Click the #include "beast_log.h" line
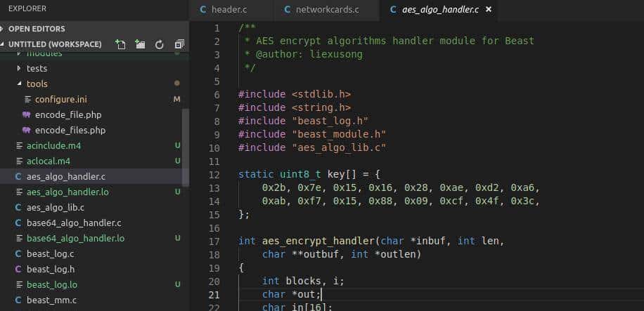 303,121
